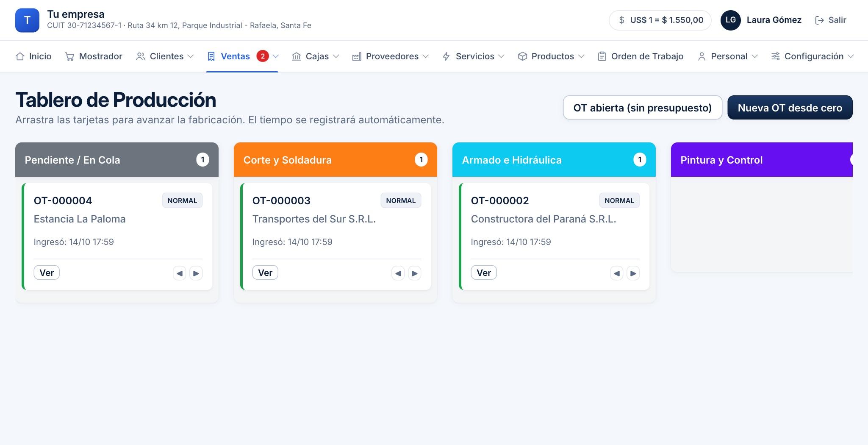Advance OT-000002 with right arrow
Screen dimensions: 868x445
point(633,273)
